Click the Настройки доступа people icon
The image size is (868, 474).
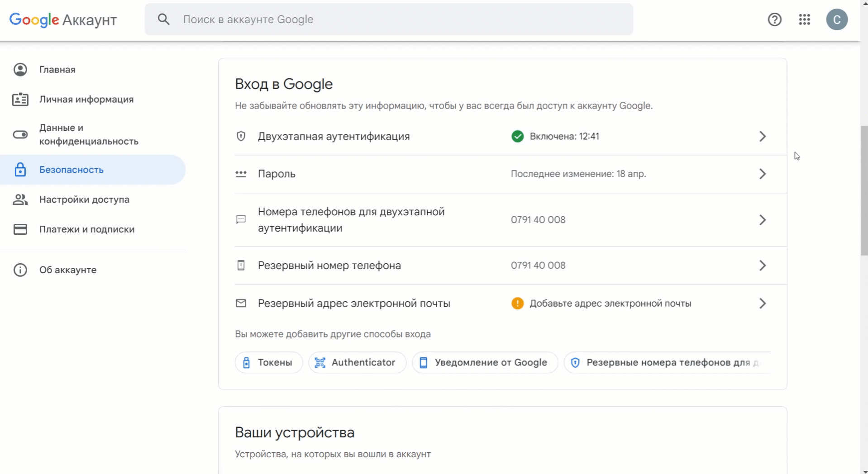click(20, 199)
